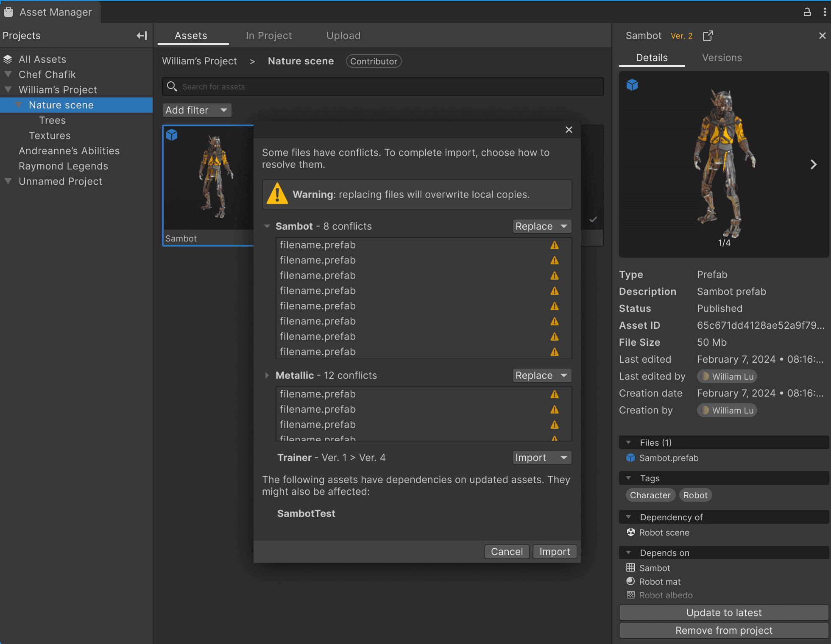
Task: Open the Import dropdown for Trainer
Action: click(541, 458)
